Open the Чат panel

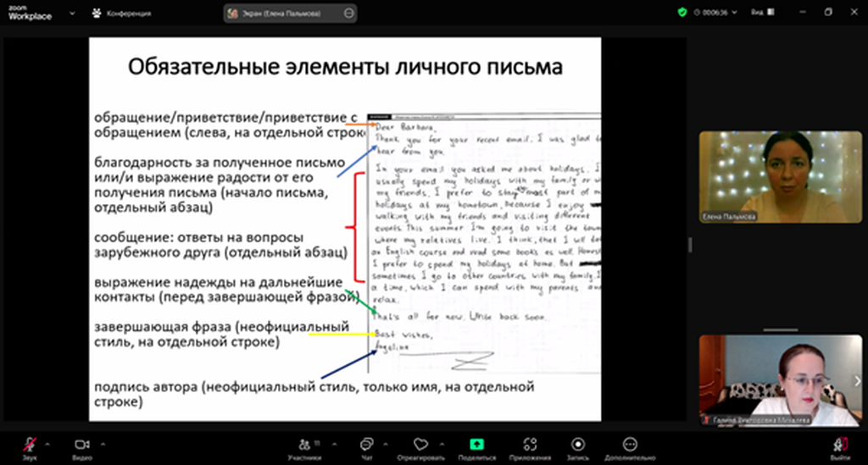point(366,444)
